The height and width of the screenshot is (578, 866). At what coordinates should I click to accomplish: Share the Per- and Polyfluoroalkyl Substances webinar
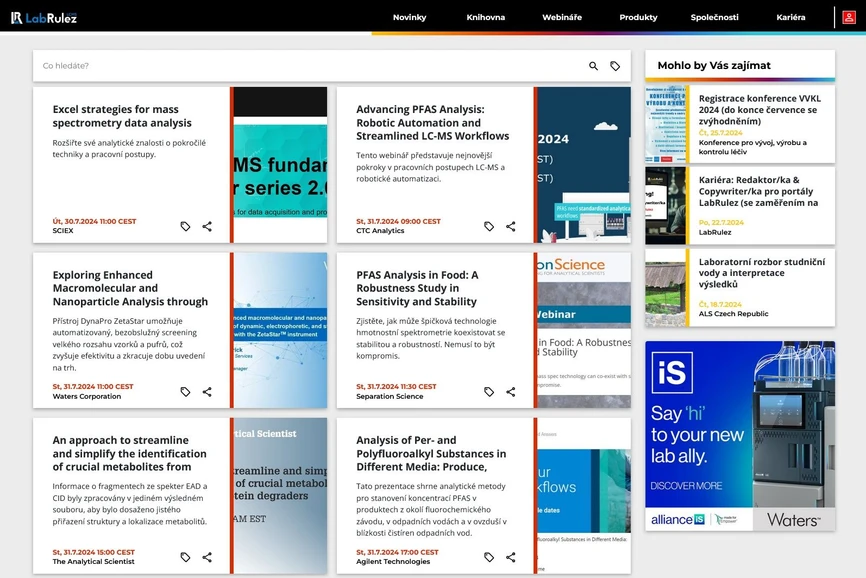pos(511,557)
